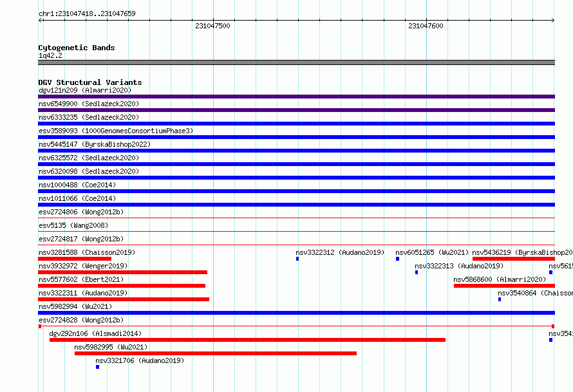Screen dimensions: 573x392
Task: Select nsv5868600 (Almarri2020) label
Action: click(500, 279)
